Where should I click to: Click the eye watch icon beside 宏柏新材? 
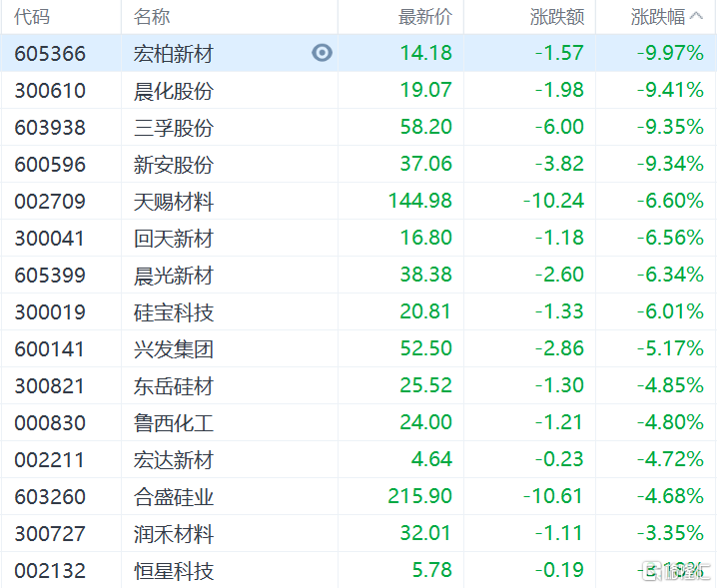point(322,53)
